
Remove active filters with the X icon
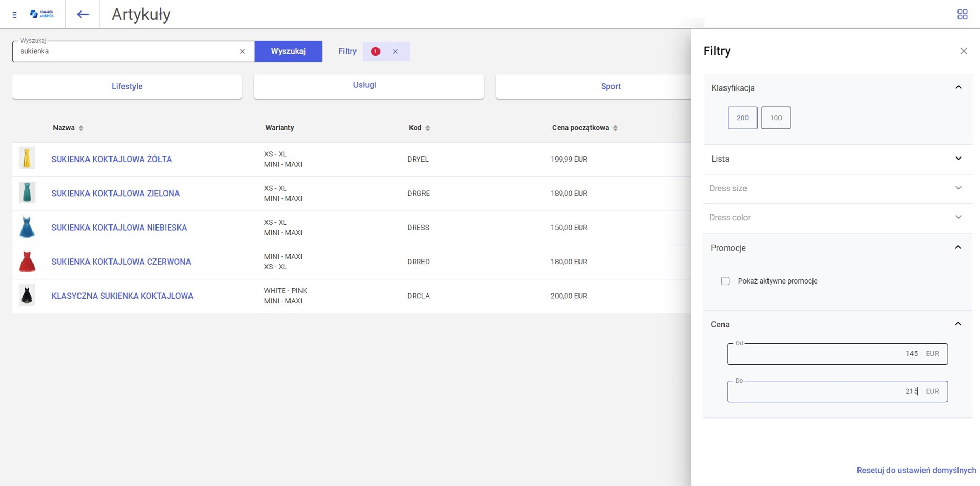395,51
